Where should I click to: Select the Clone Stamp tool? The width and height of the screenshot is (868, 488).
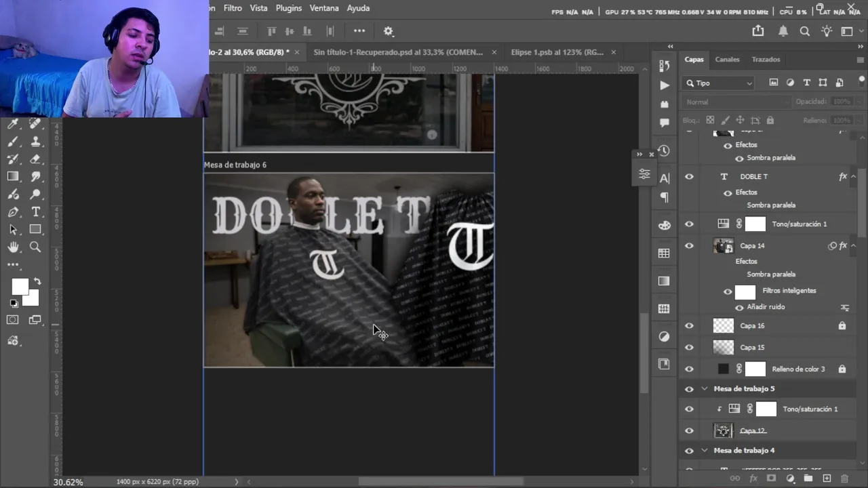(35, 142)
